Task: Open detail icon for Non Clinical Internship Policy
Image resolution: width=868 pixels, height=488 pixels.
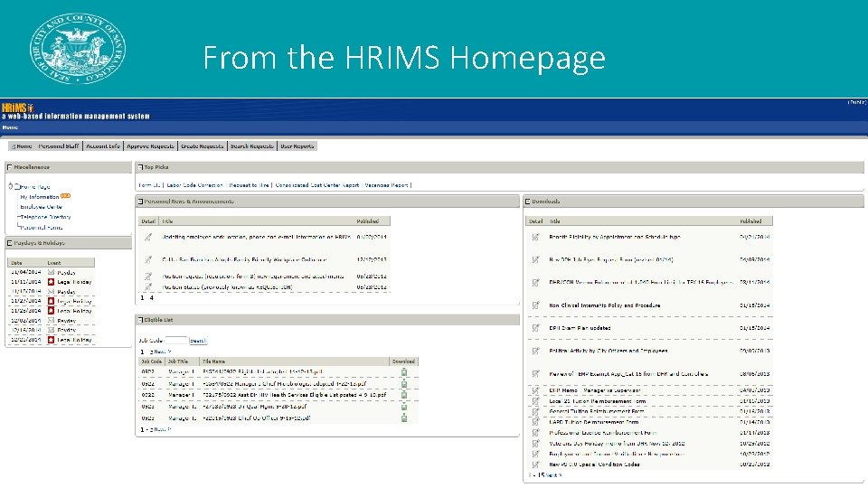Action: 535,305
